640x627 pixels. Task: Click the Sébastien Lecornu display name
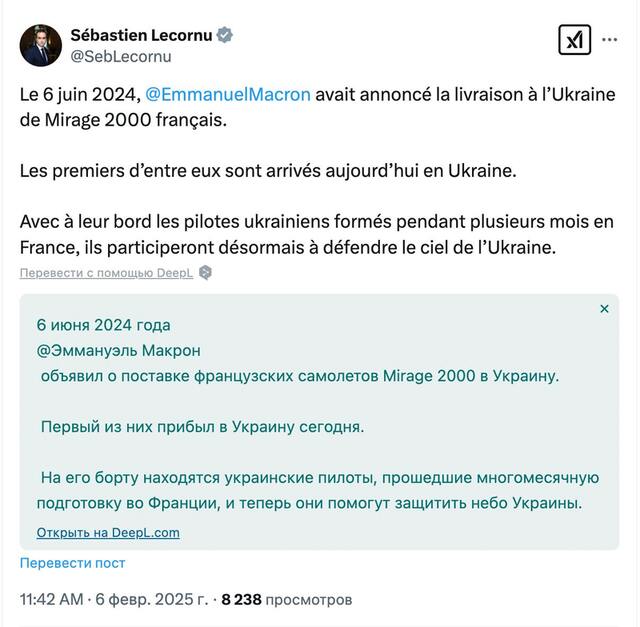[x=141, y=35]
